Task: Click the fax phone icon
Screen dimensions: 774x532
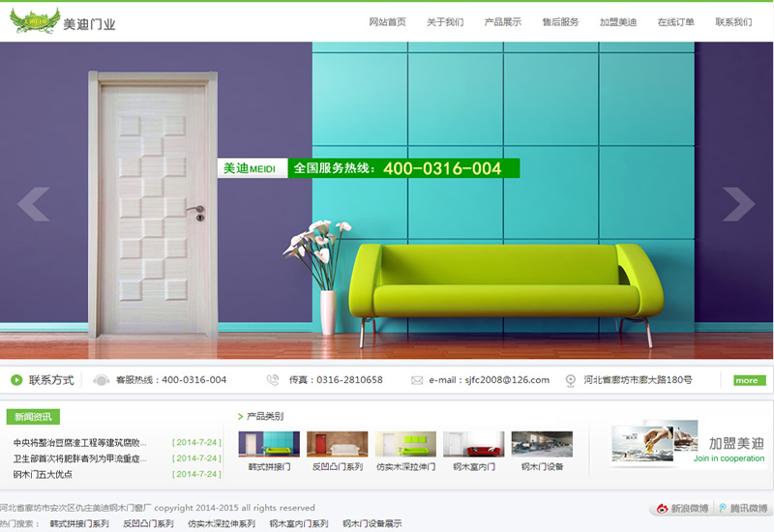Action: [x=273, y=380]
